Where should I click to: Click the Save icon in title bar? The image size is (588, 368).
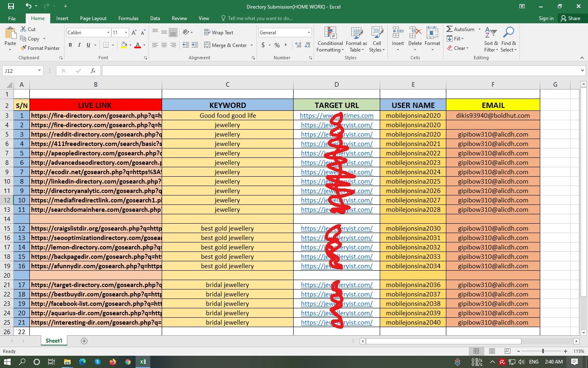(11, 6)
